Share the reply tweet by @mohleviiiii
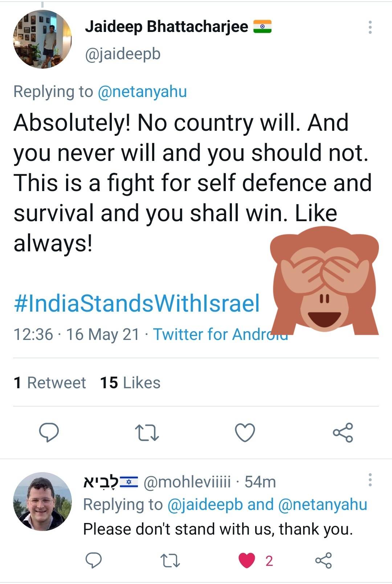 tap(323, 560)
